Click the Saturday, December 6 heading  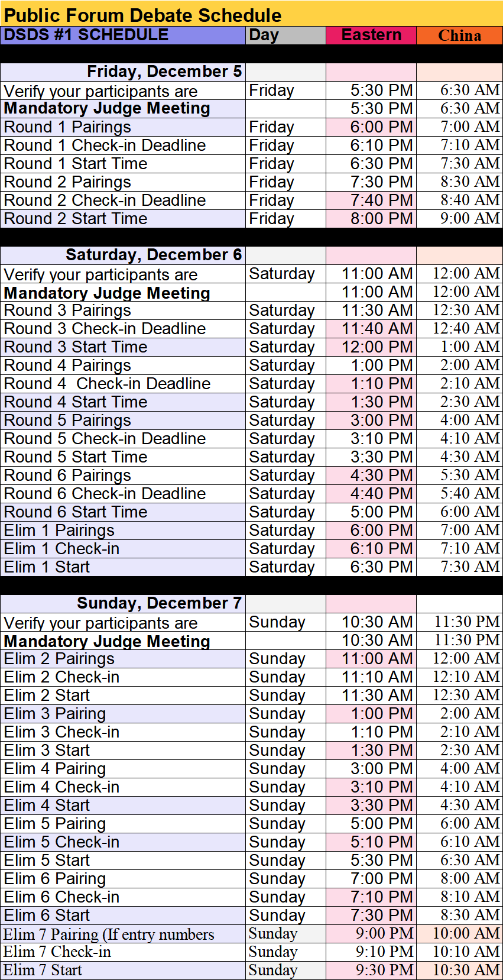coord(154,255)
